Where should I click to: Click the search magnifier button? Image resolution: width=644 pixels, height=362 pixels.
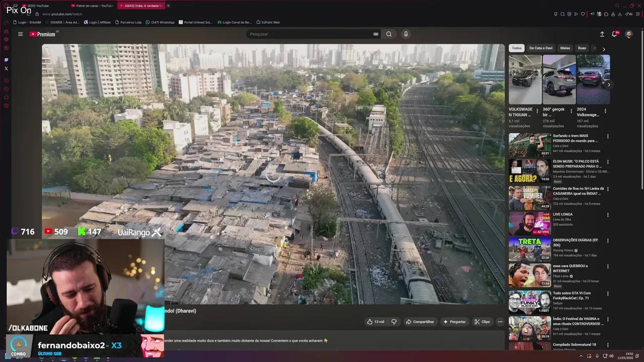pos(389,34)
